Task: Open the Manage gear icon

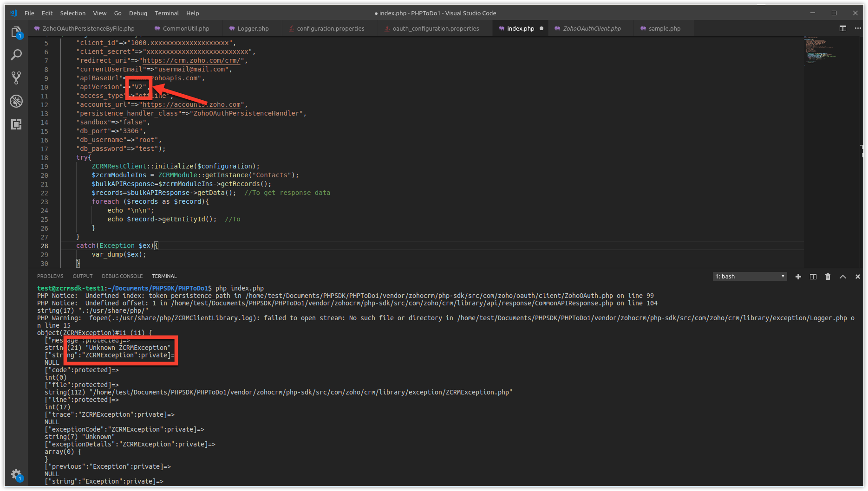Action: (x=16, y=475)
